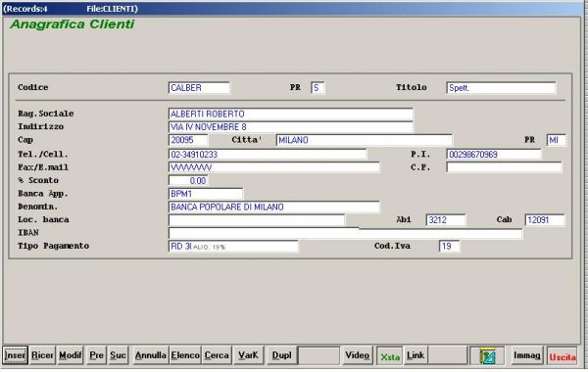
Task: Click the blank button after Link
Action: (x=448, y=355)
